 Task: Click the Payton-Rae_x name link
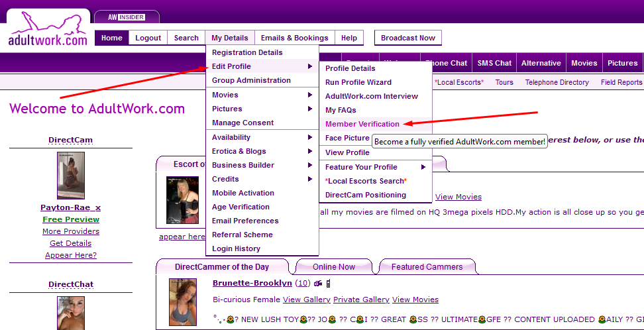pos(71,207)
